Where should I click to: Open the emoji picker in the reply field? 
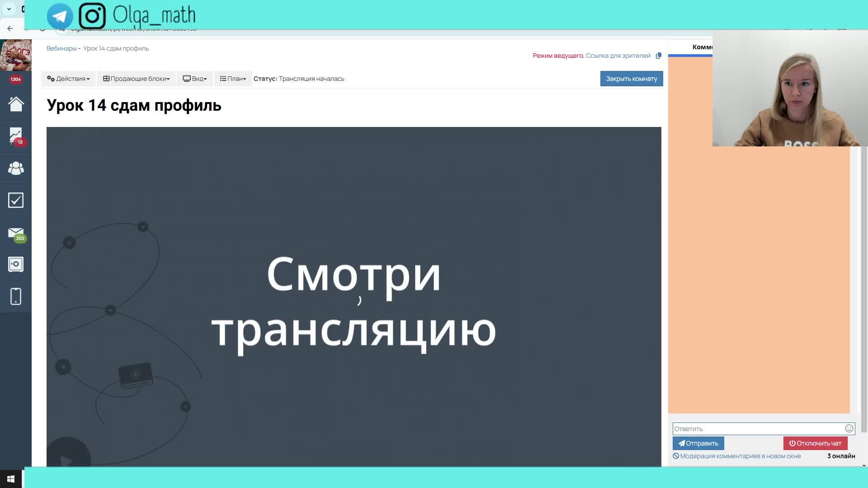[849, 428]
